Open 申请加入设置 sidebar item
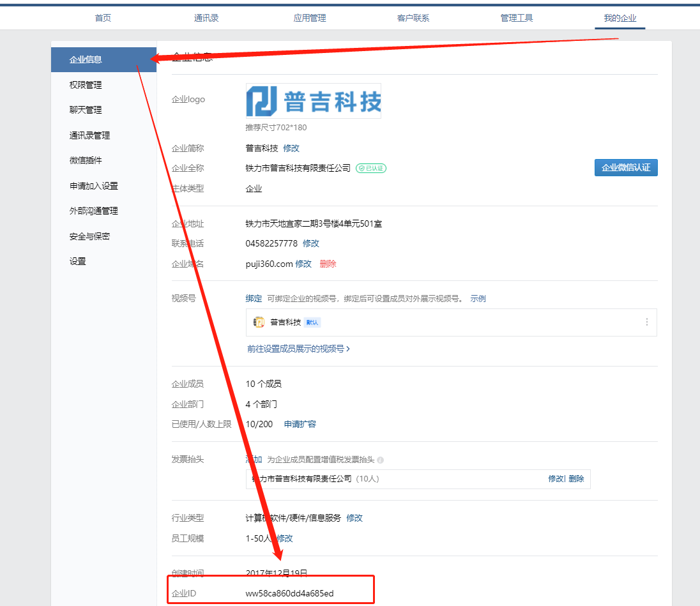The width and height of the screenshot is (700, 606). coord(94,186)
